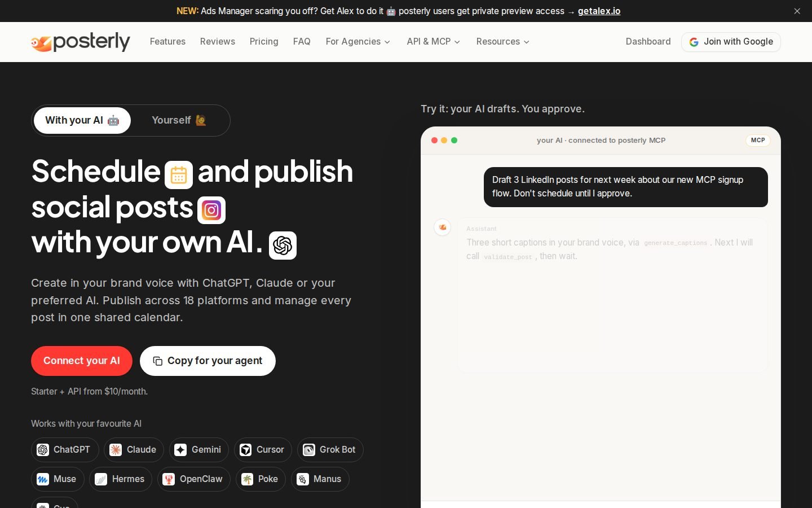Switch to the Yourself toggle option
The height and width of the screenshot is (508, 812).
(179, 120)
